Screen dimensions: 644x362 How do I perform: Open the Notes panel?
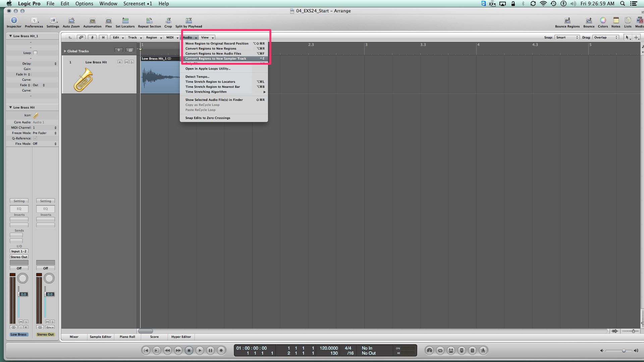(x=616, y=22)
